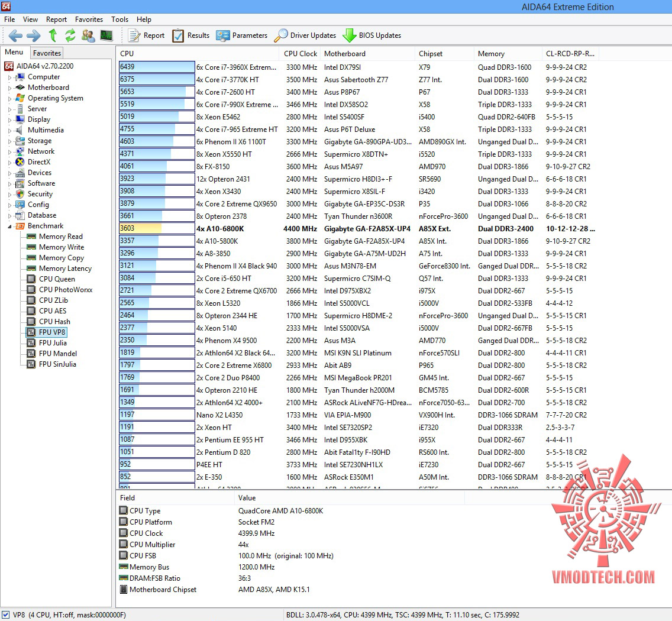Open the File menu
The image size is (672, 621).
9,20
